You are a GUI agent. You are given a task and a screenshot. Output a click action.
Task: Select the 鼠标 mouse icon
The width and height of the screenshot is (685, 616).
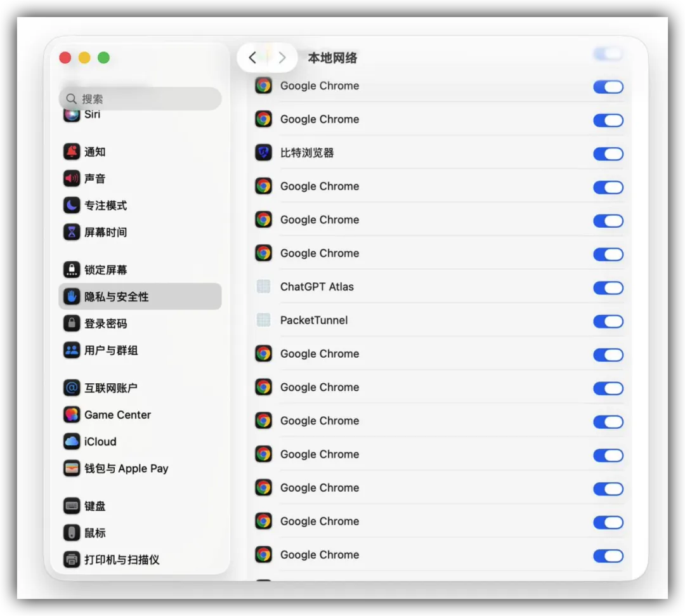72,532
